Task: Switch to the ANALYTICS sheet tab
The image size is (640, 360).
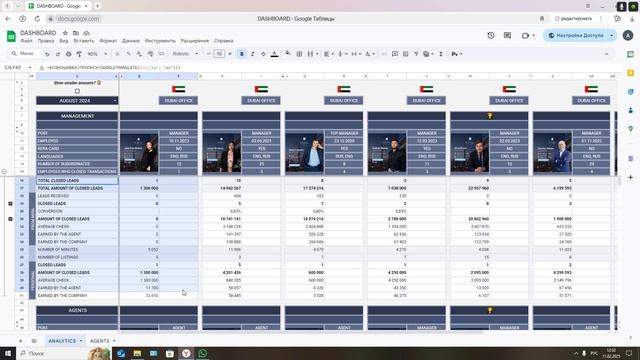Action: pyautogui.click(x=62, y=341)
